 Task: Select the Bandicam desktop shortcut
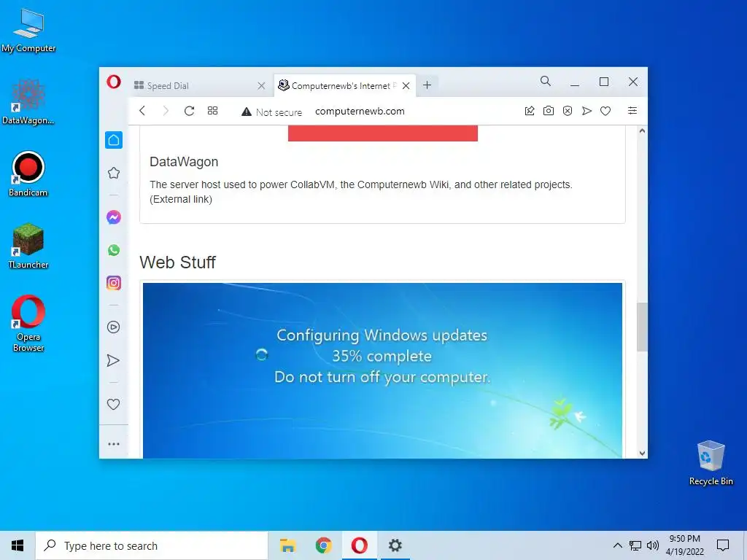click(x=28, y=174)
